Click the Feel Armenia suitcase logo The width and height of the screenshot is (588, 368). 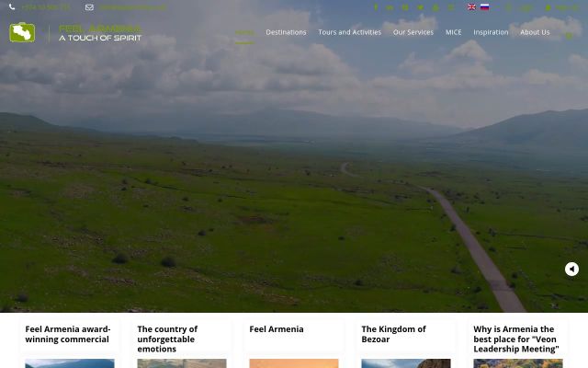coord(22,32)
